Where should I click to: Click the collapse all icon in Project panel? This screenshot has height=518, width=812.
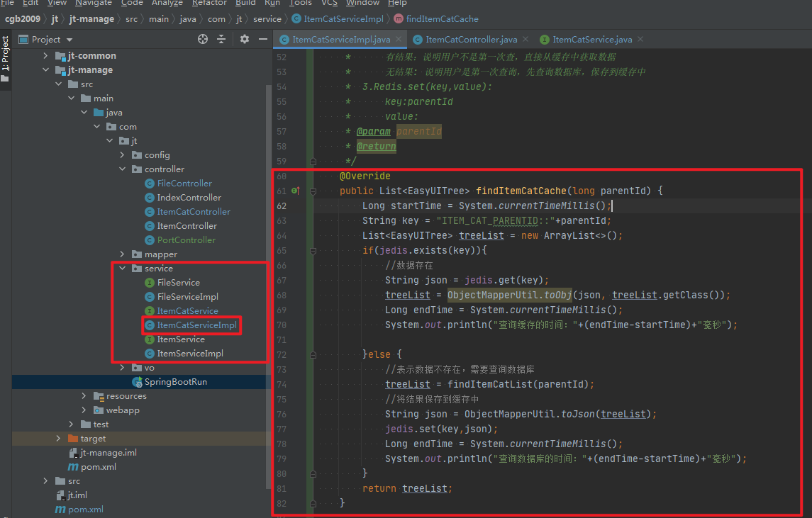[221, 40]
